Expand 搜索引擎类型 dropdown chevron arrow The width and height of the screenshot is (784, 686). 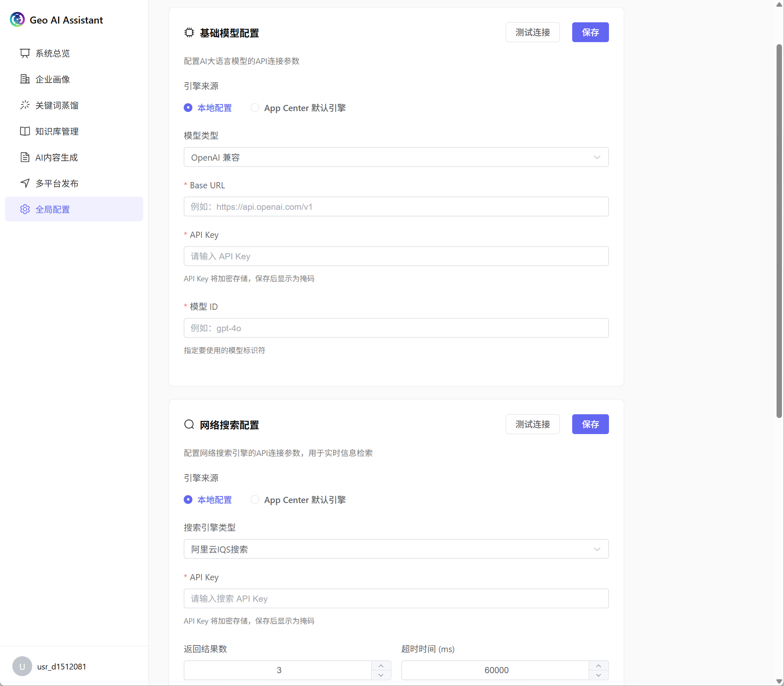[597, 549]
